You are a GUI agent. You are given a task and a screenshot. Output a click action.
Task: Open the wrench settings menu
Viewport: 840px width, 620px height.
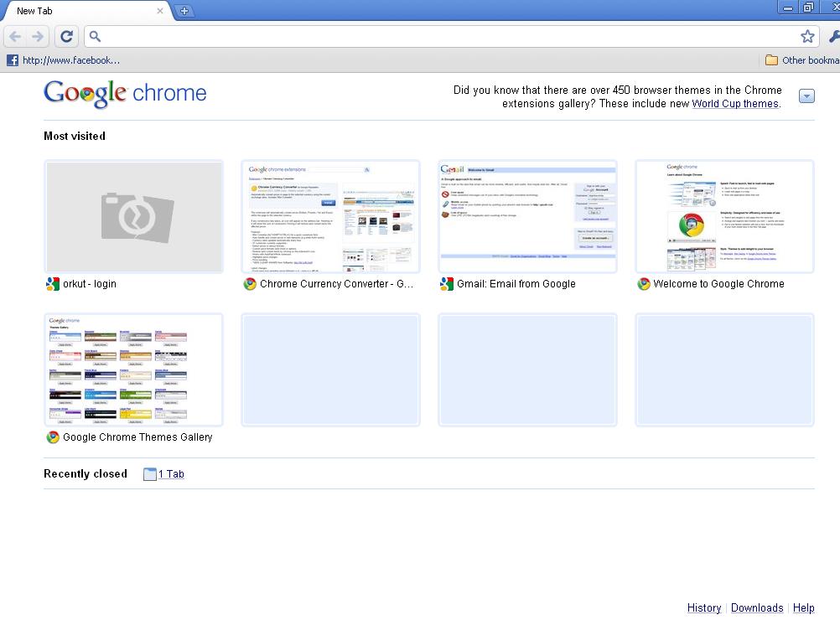click(833, 36)
